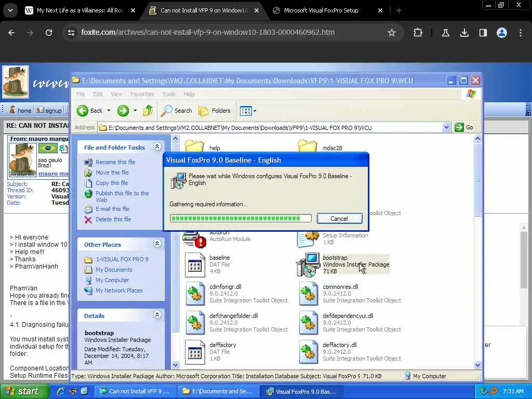Open Explorer Tools menu
The image size is (532, 399).
[169, 94]
